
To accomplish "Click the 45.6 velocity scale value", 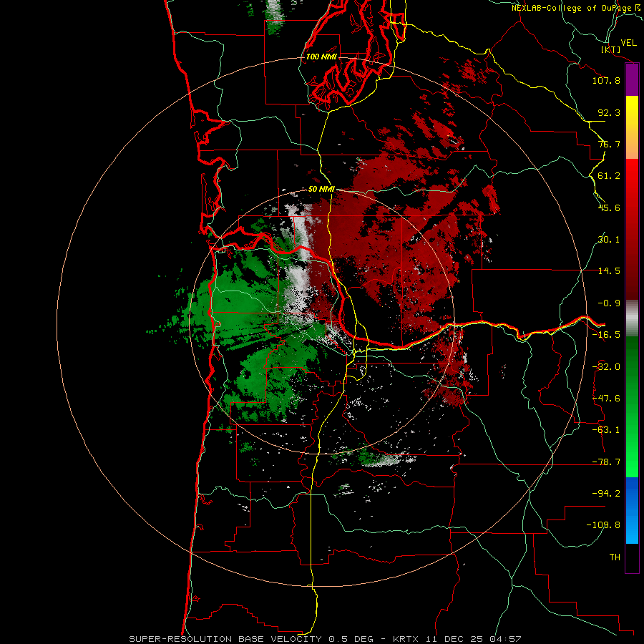I will 609,208.
